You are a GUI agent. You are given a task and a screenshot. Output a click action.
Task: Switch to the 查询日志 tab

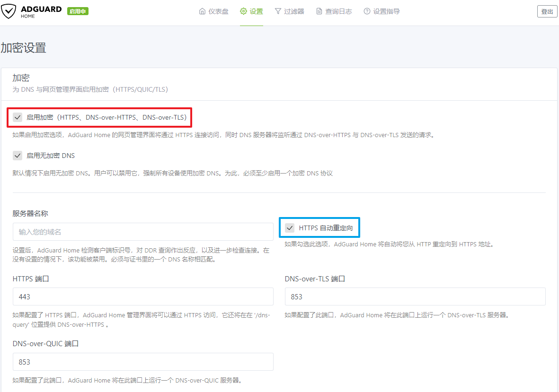(334, 11)
